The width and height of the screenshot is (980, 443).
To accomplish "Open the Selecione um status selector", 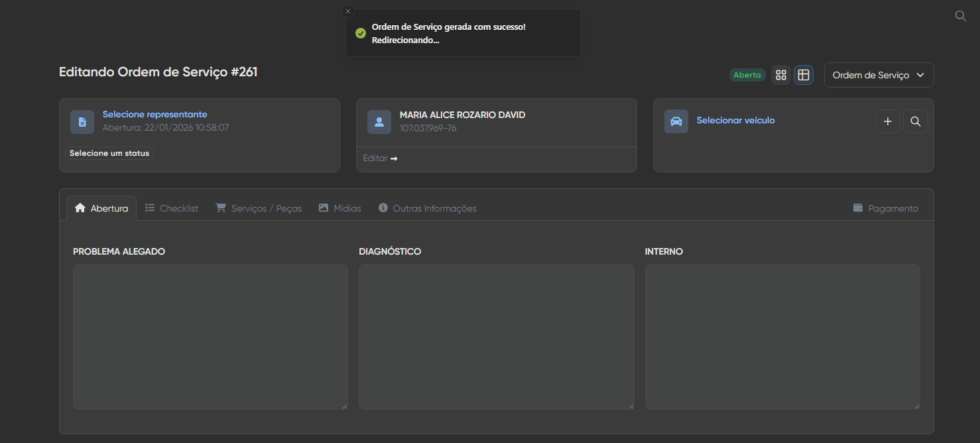I will click(109, 153).
